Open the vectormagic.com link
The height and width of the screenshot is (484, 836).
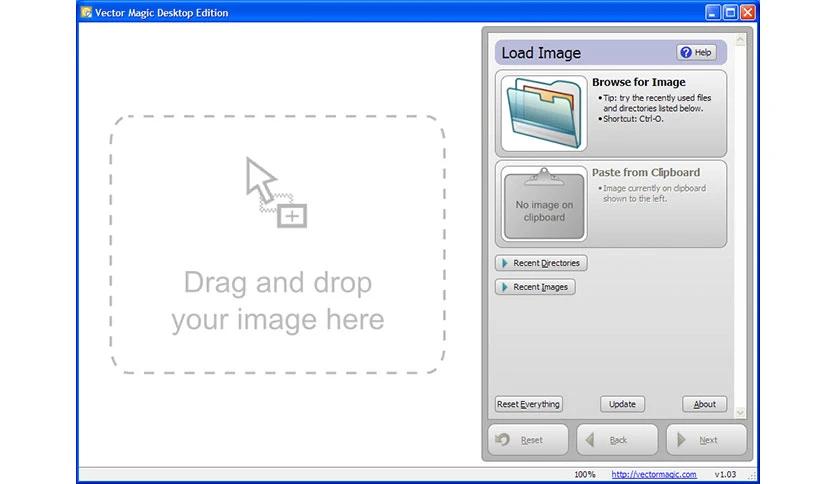coord(654,474)
